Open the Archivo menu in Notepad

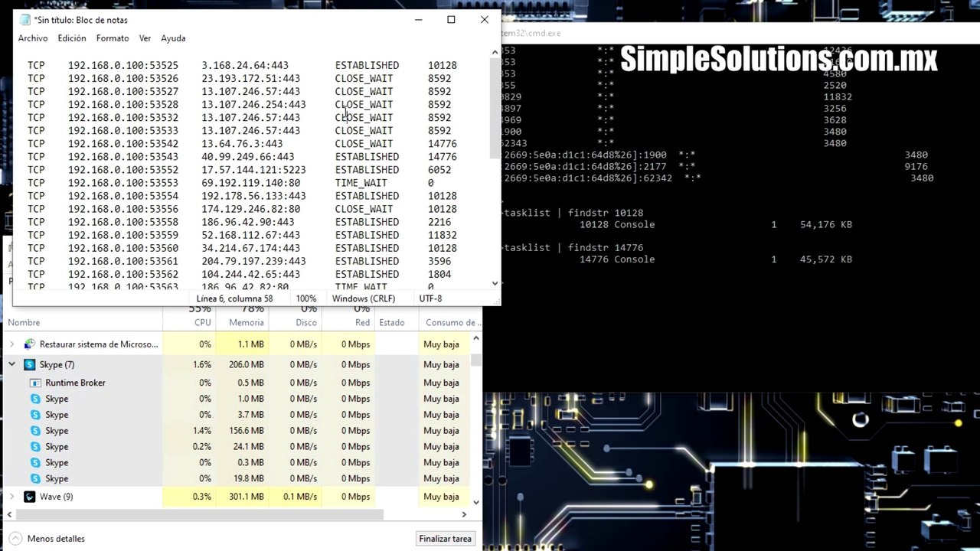pos(33,38)
